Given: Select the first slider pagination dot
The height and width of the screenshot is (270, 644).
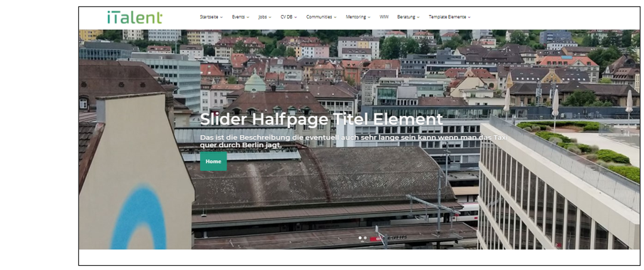Looking at the screenshot, I should (x=360, y=238).
